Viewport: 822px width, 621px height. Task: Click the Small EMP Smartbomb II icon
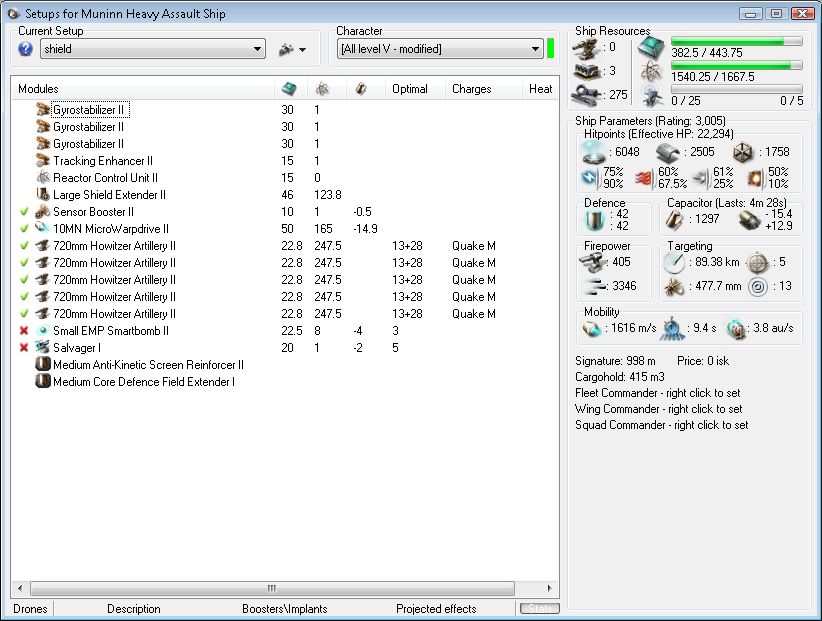pyautogui.click(x=43, y=331)
